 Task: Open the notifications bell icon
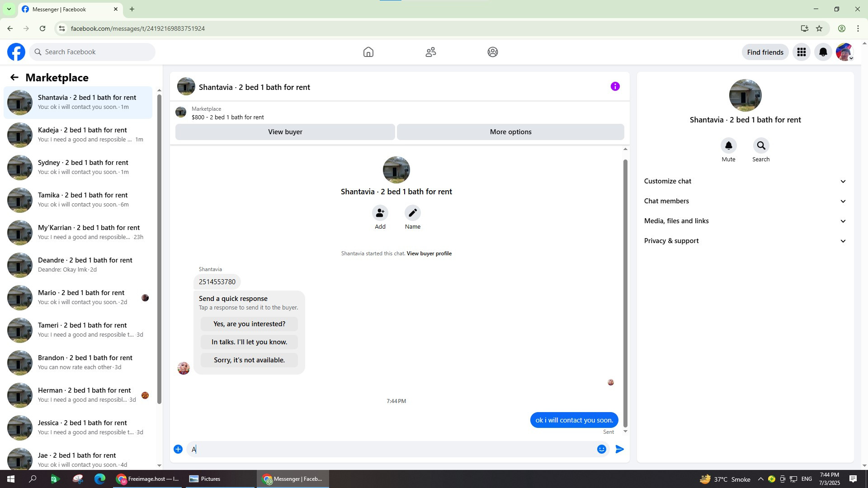point(823,52)
